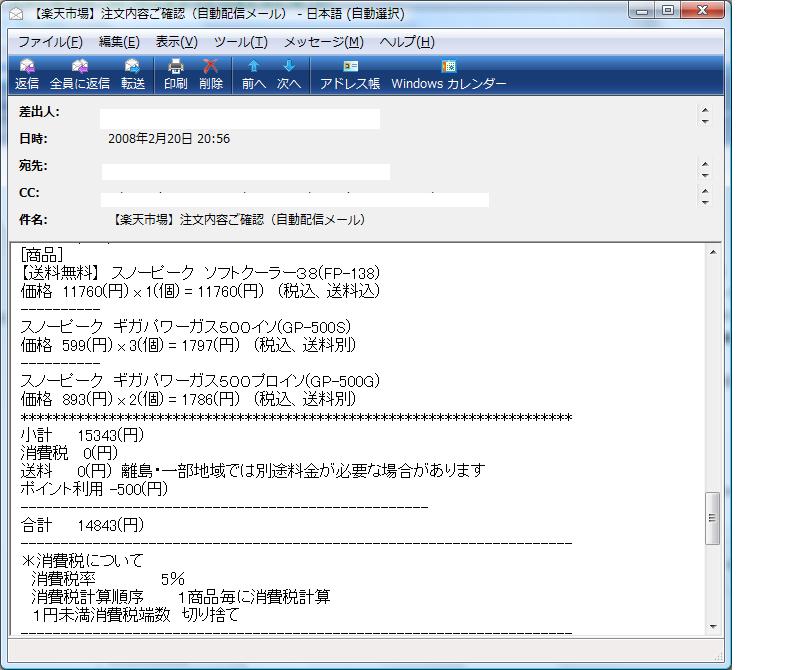Click the 宛先 recipient field

246,172
